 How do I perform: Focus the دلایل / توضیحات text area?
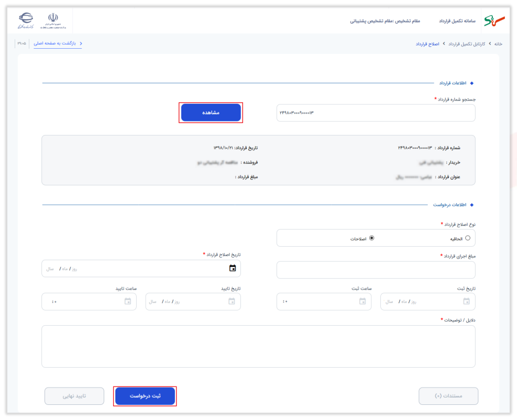(259, 347)
